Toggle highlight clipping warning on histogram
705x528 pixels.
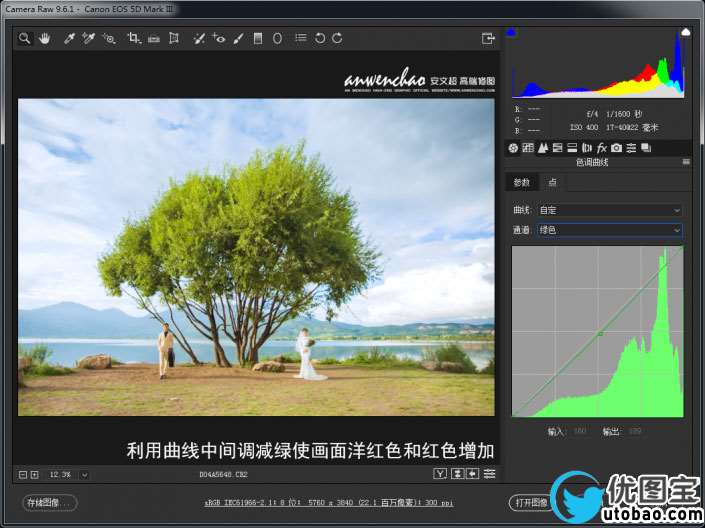686,32
